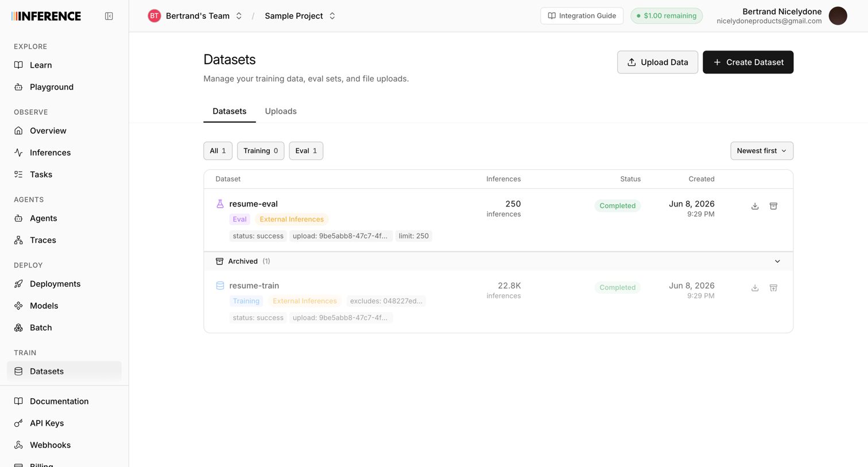
Task: Click the Deployments rocket icon
Action: [18, 284]
